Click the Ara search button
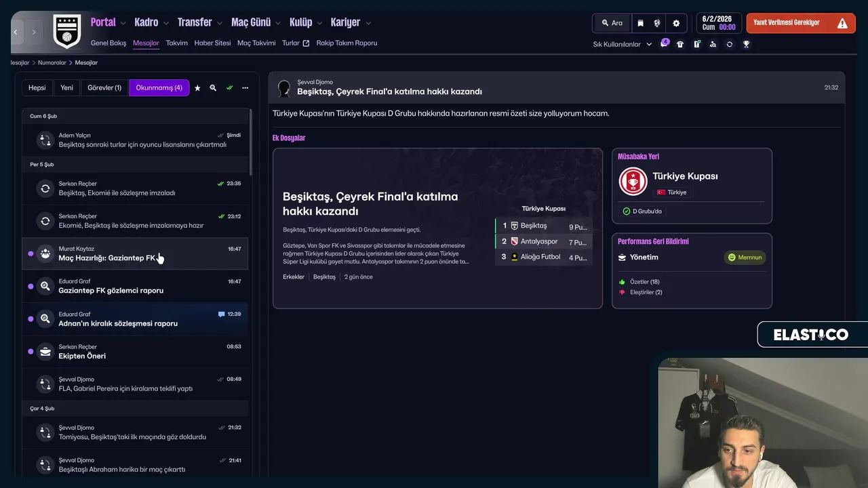Screen dimensions: 868x488 pos(612,23)
